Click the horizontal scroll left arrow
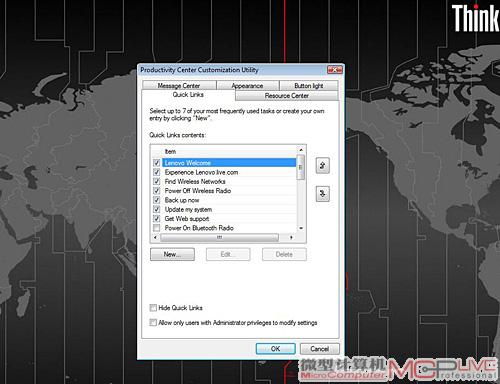The width and height of the screenshot is (500, 384). tap(155, 237)
